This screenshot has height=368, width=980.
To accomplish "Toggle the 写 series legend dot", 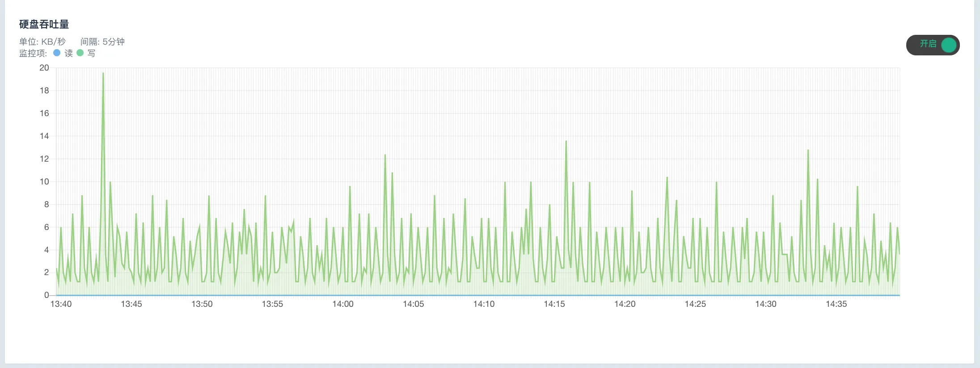I will click(x=80, y=53).
